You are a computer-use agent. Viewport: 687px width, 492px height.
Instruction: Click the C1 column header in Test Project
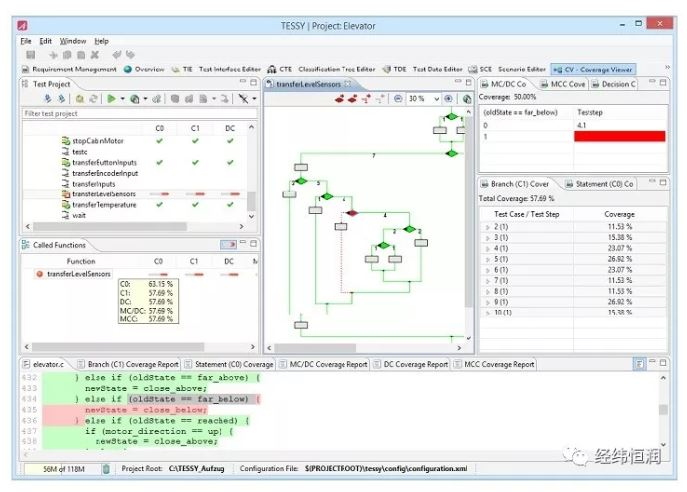point(195,128)
